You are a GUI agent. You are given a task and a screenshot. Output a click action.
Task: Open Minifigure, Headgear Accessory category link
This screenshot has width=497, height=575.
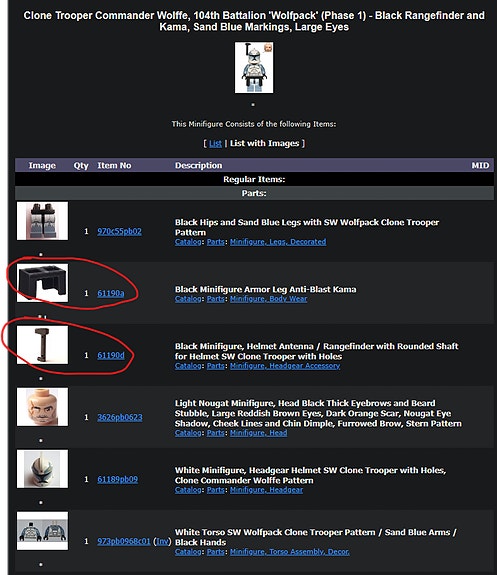[x=285, y=366]
